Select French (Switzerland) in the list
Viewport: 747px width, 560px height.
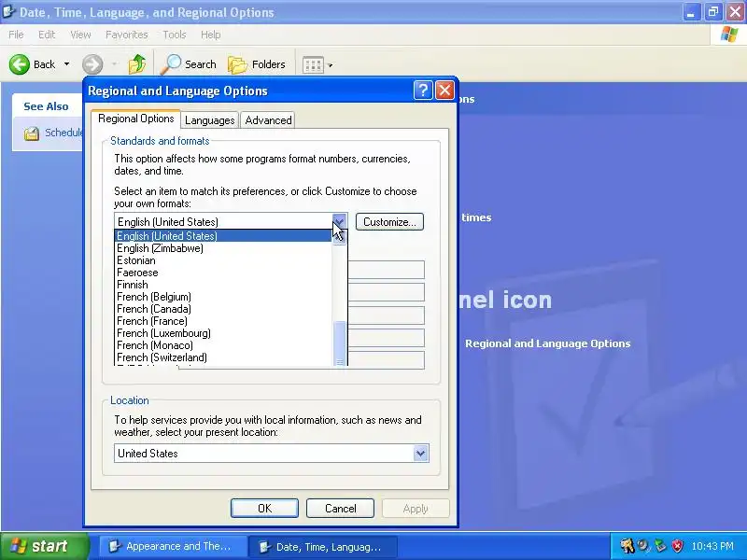[223, 357]
